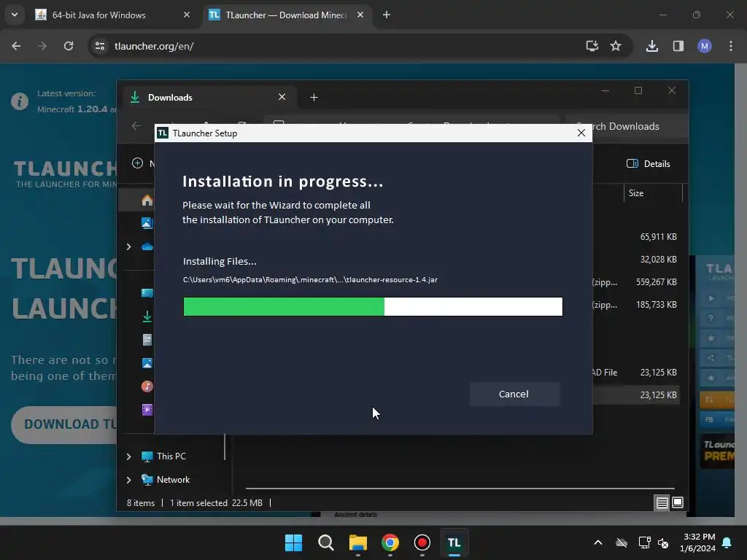
Task: Go forward in Chrome
Action: point(42,46)
